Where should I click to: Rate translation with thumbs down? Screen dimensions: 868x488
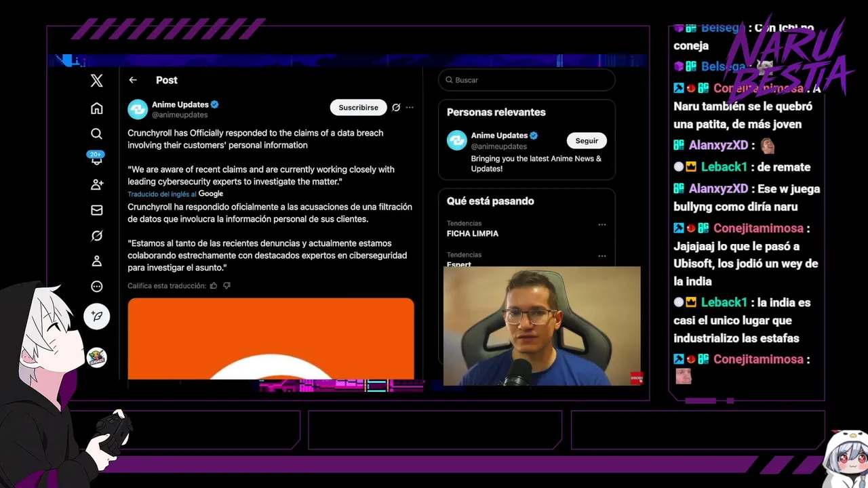click(227, 286)
